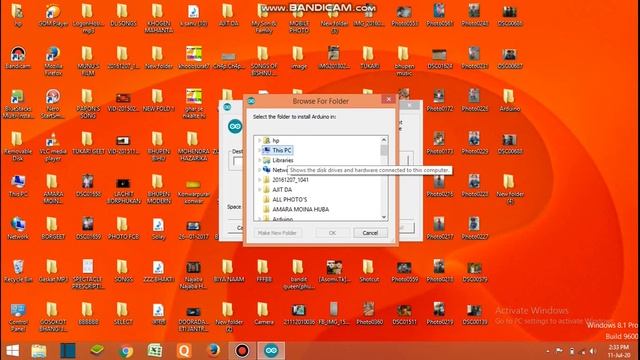Open the GOM Player desktop shortcut
This screenshot has height=360, width=640.
53,16
